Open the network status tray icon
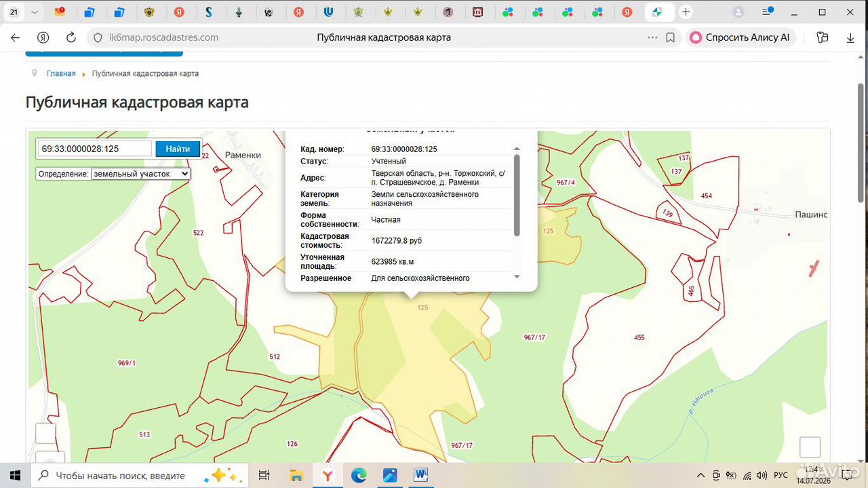Screen dimensions: 868x488 [747, 475]
